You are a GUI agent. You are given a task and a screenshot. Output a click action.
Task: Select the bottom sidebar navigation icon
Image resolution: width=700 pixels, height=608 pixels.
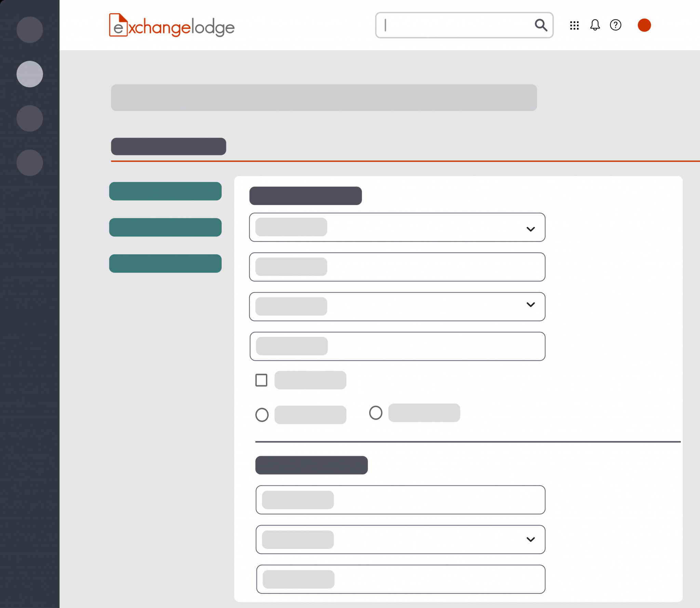click(x=29, y=163)
